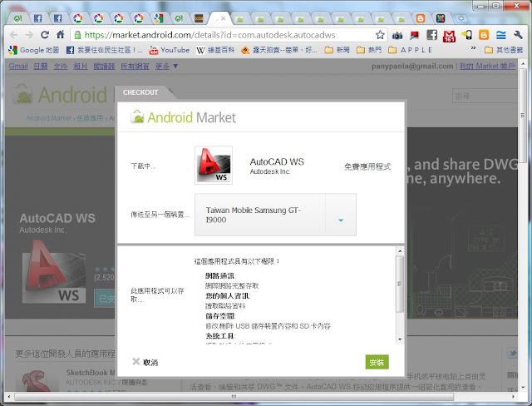The image size is (532, 406).
Task: Click the CHECKOUT tab on the dialog
Action: tap(140, 92)
